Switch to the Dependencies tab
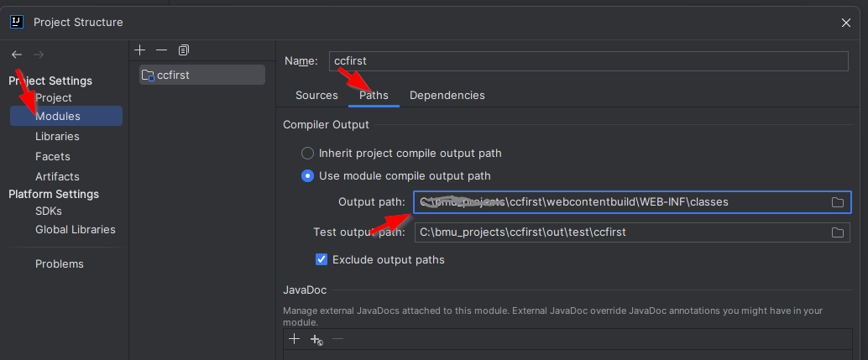Viewport: 868px width, 360px height. tap(447, 96)
